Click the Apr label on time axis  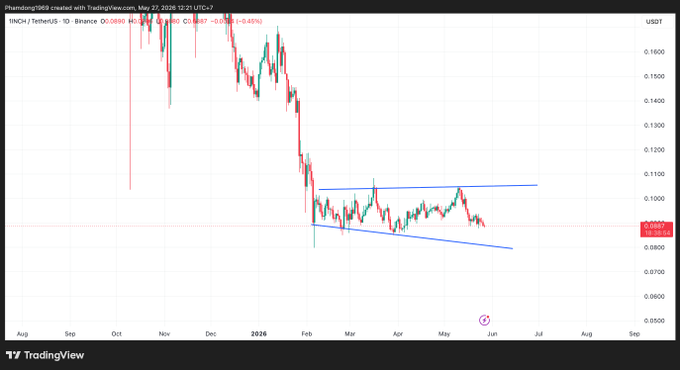point(398,334)
